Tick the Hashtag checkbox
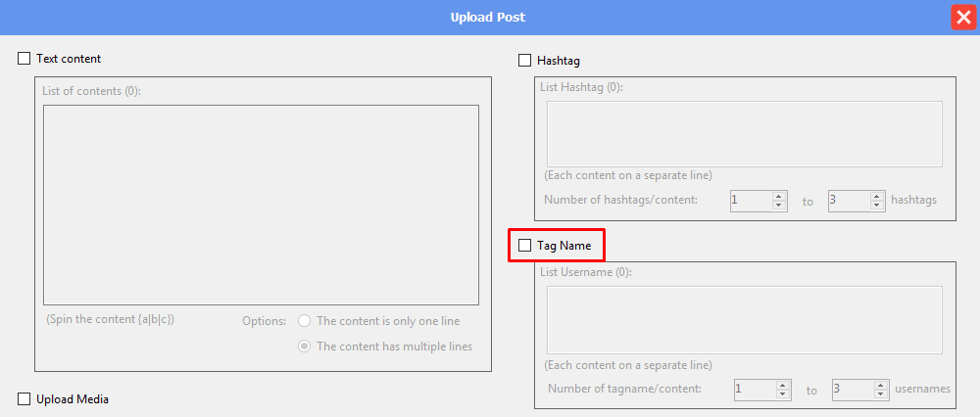Screen dimensions: 980x417 click(x=525, y=61)
